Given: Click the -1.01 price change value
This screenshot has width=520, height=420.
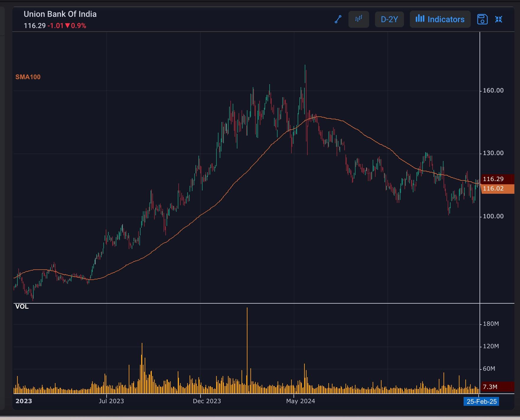Looking at the screenshot, I should pos(56,26).
